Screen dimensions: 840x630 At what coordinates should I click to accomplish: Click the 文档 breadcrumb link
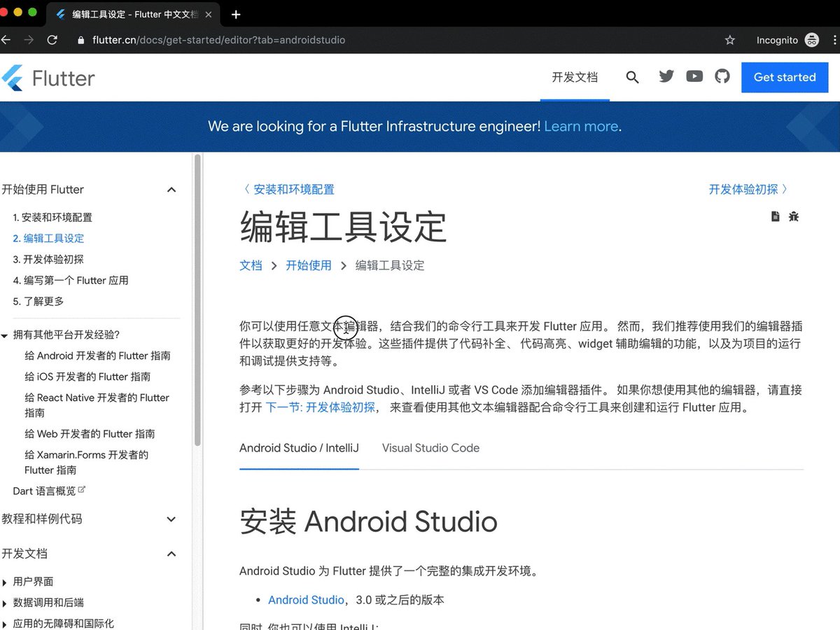pos(251,265)
